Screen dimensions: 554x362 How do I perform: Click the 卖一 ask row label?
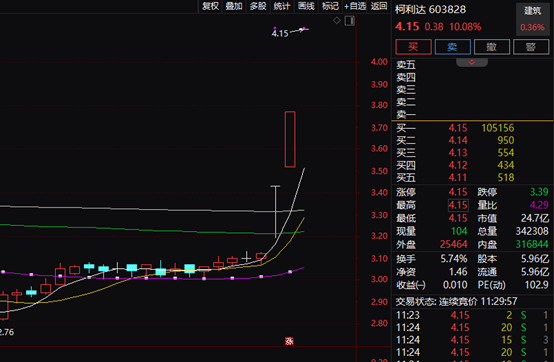[406, 114]
